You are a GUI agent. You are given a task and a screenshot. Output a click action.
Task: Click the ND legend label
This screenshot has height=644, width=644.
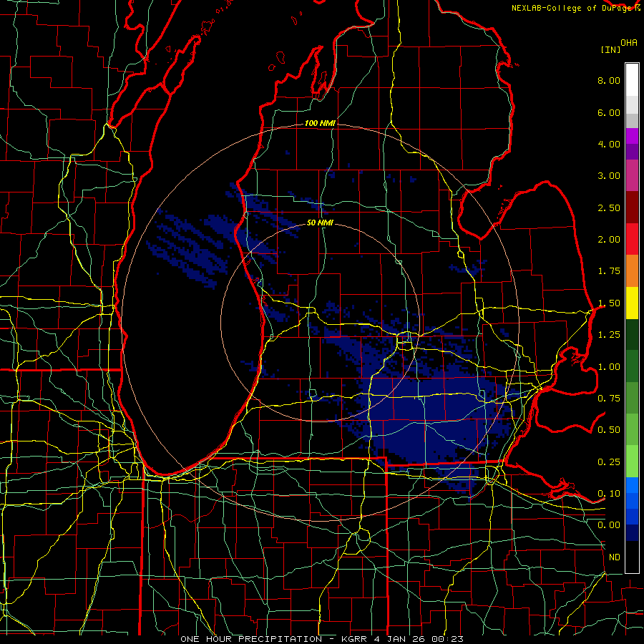[615, 557]
